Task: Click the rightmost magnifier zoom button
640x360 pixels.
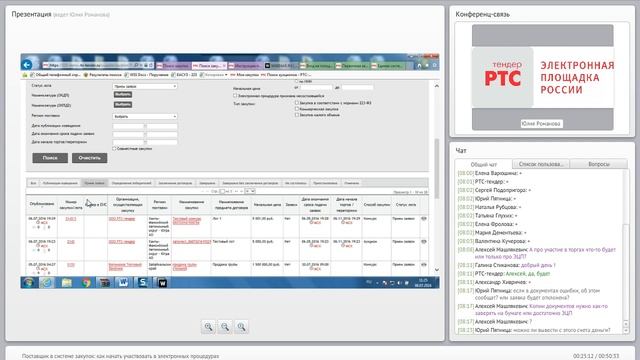Action: pos(241,327)
